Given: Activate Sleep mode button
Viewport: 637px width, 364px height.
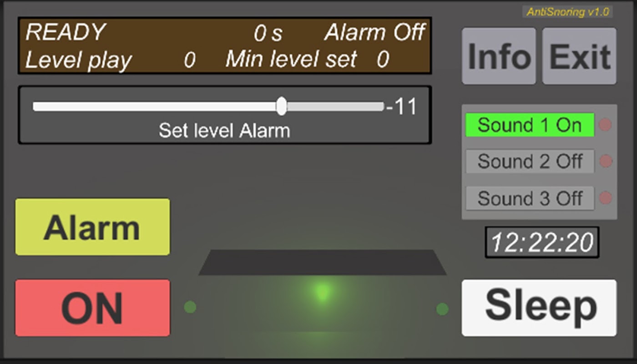Looking at the screenshot, I should point(539,308).
